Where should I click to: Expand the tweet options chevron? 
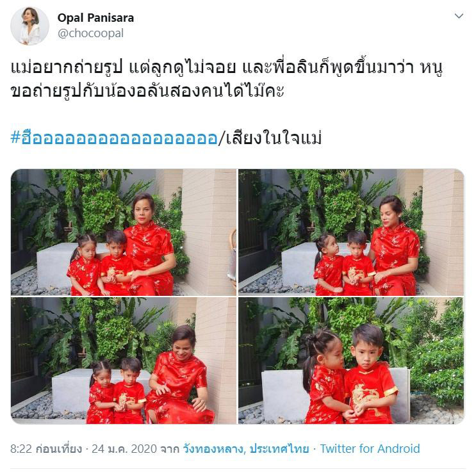pyautogui.click(x=459, y=16)
